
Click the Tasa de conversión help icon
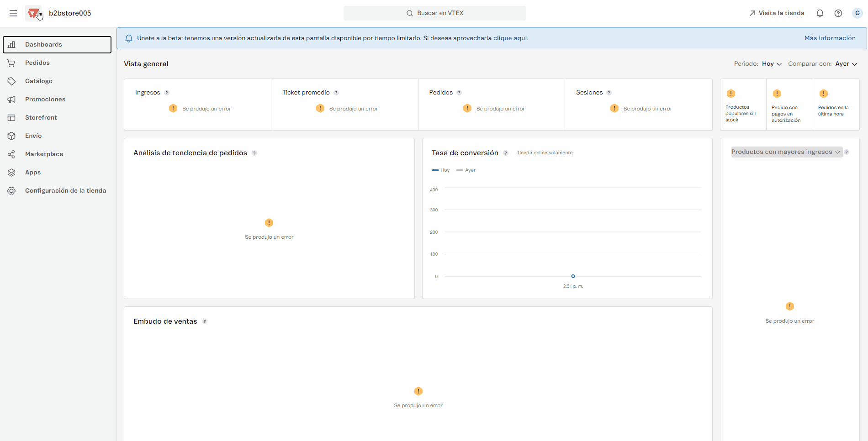click(506, 153)
